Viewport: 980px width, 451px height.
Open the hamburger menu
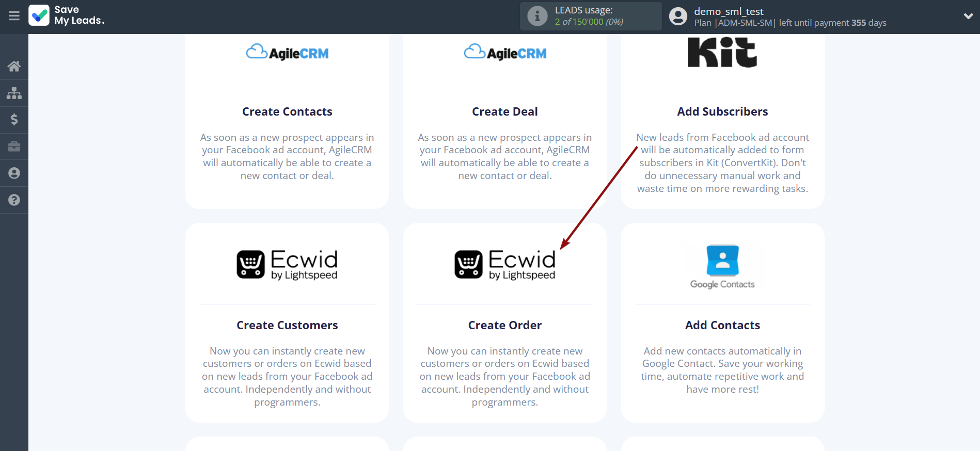14,16
